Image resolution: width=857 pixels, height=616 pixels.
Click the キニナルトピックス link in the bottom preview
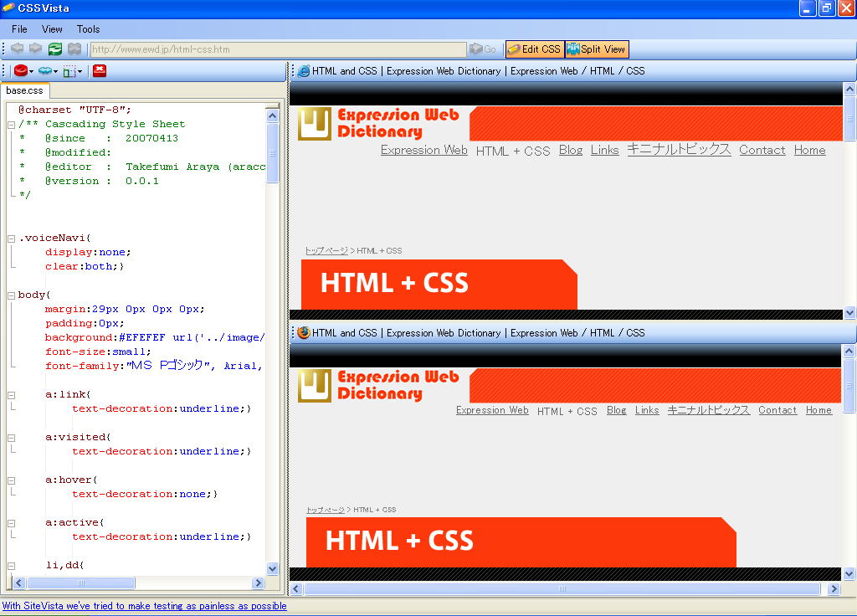click(708, 410)
